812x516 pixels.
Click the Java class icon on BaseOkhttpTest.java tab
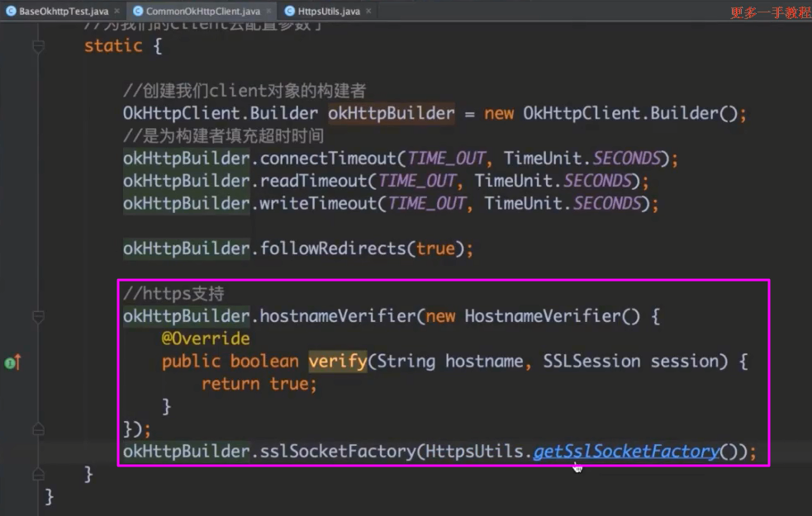pos(11,12)
